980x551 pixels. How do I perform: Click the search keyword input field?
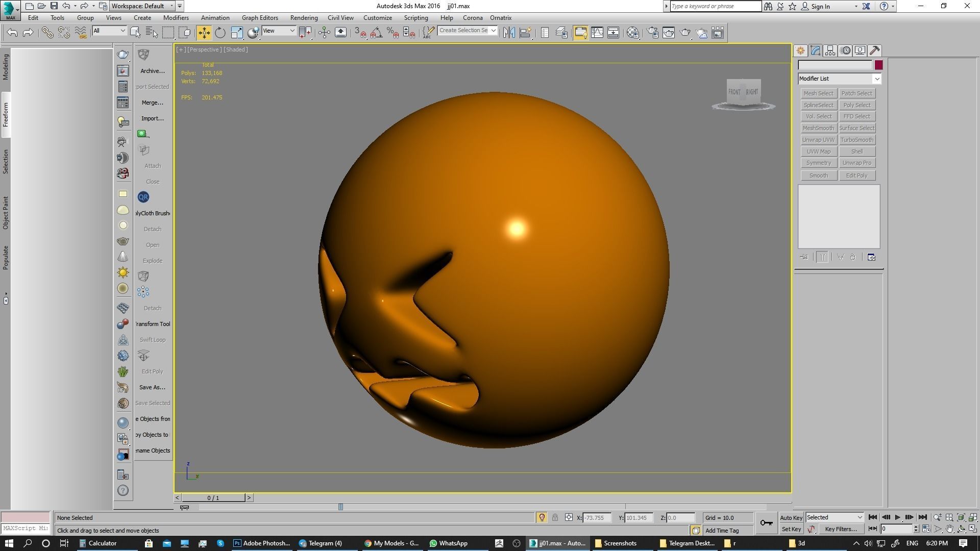coord(716,6)
